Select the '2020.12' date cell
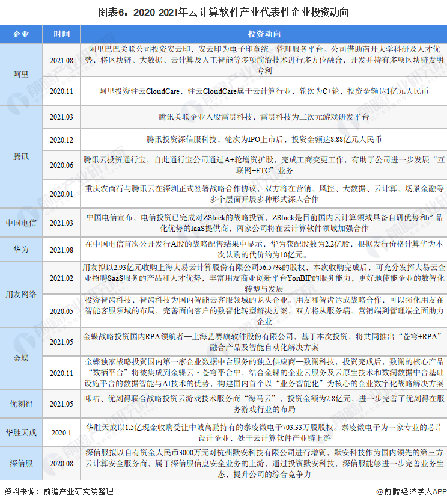 click(x=61, y=140)
